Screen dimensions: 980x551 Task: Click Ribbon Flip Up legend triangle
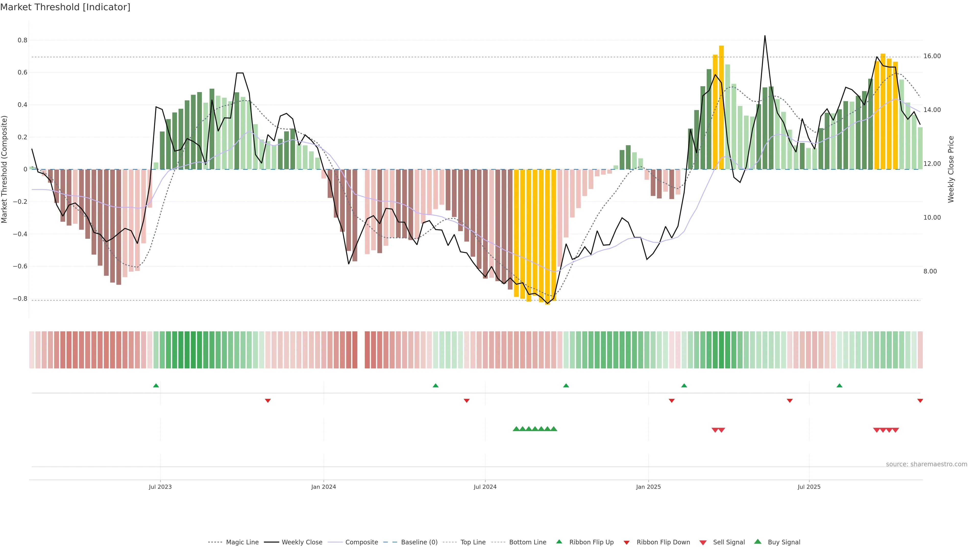[559, 542]
